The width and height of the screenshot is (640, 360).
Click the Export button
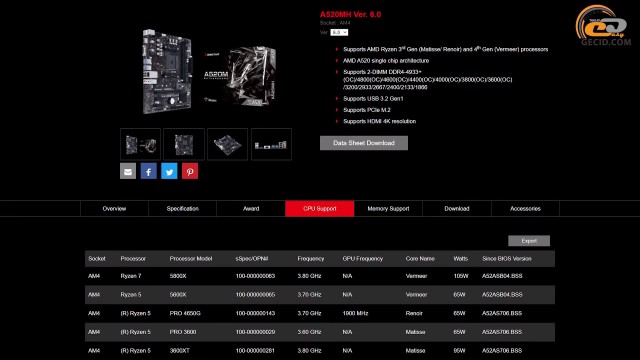[x=529, y=241]
